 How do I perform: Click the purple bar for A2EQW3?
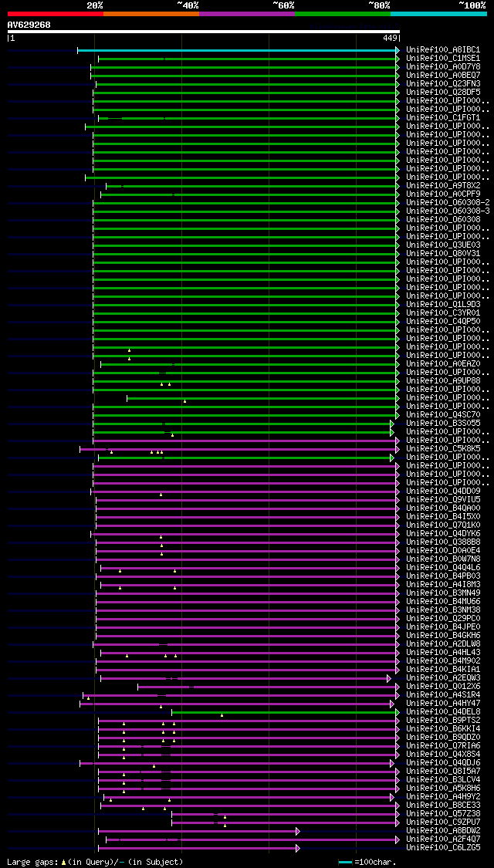point(245,679)
